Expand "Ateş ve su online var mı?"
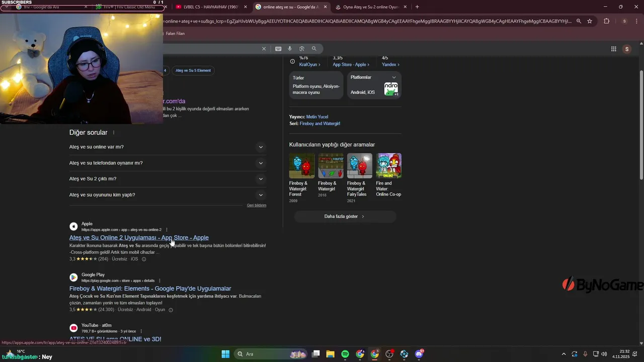 click(x=168, y=147)
